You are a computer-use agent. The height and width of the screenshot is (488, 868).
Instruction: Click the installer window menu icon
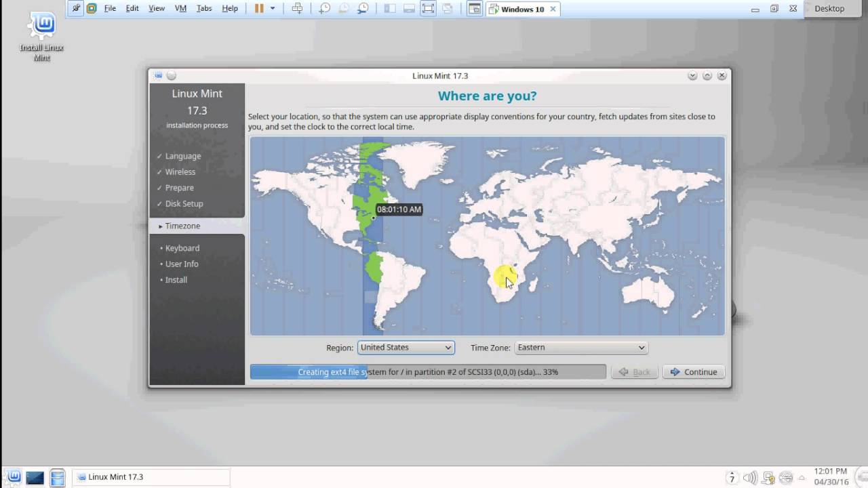(x=158, y=75)
